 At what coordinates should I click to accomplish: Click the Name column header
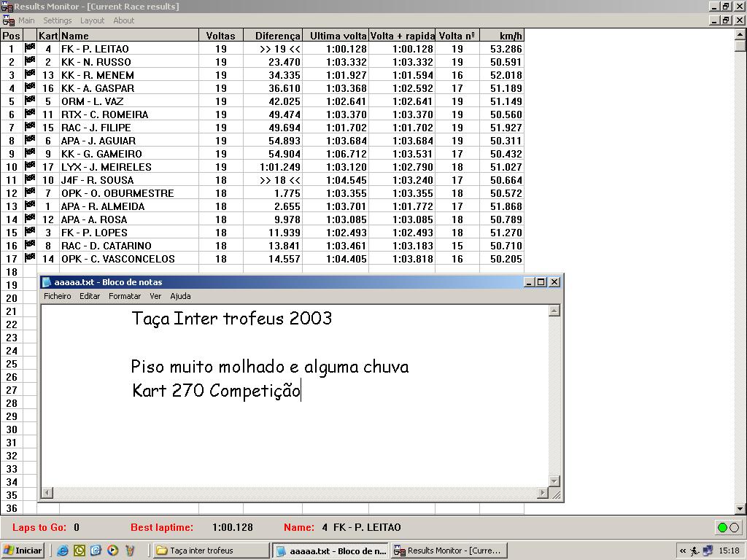pos(128,35)
